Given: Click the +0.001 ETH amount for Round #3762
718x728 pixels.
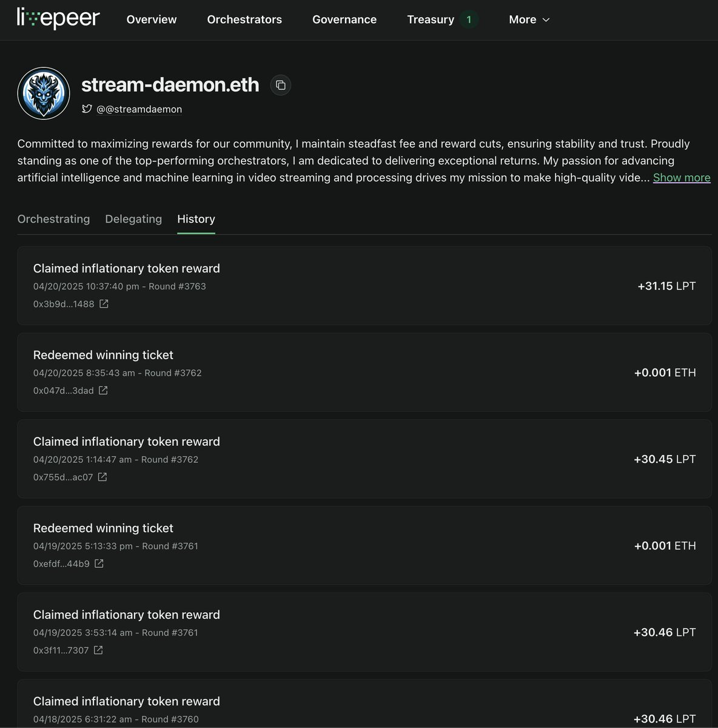Looking at the screenshot, I should (x=665, y=372).
